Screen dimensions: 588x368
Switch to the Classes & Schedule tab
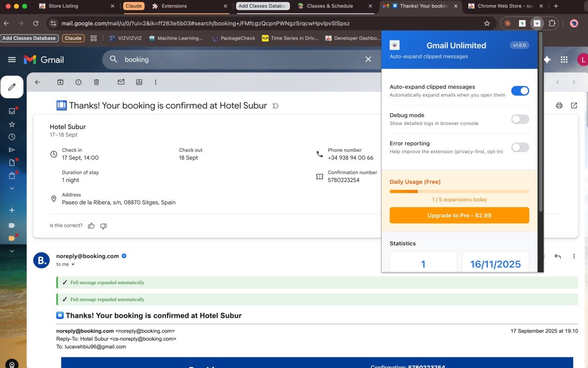[x=335, y=6]
